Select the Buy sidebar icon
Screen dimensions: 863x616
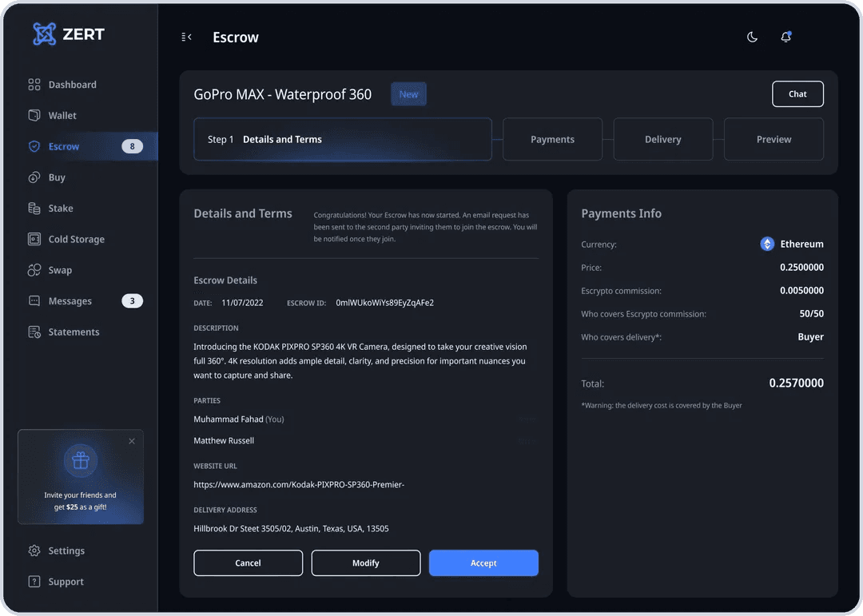point(34,177)
